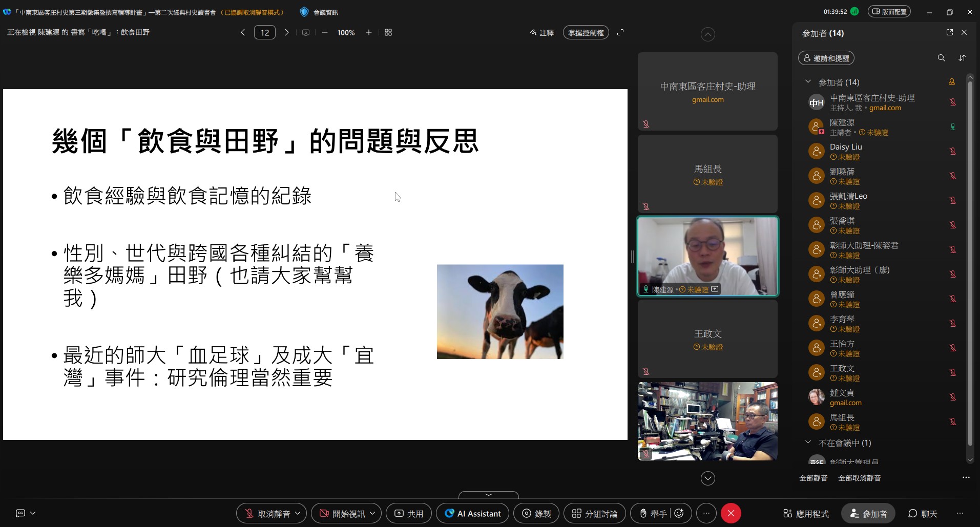Open the 聊天 chat panel
Screen dimensions: 980x527
[x=923, y=513]
